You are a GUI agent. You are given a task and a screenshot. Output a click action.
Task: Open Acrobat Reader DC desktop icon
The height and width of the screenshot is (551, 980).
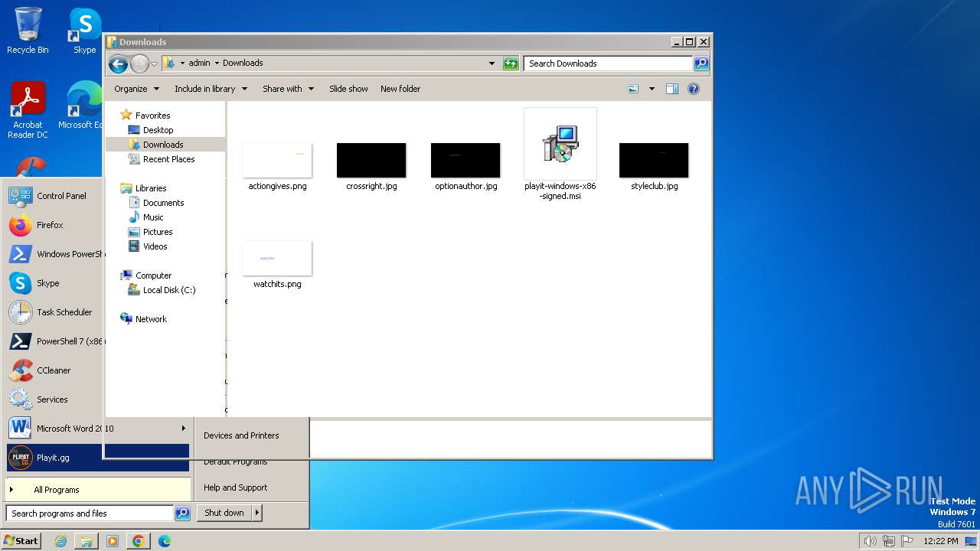click(x=28, y=110)
